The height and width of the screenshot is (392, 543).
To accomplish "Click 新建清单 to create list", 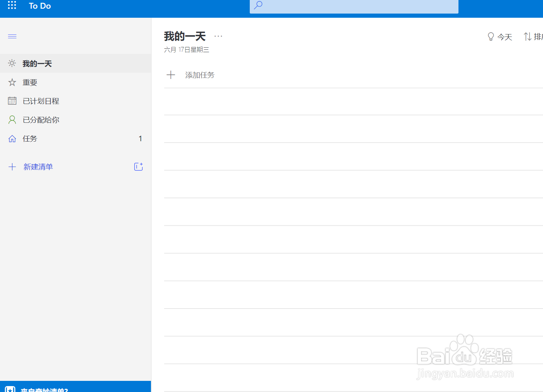I will [x=38, y=167].
